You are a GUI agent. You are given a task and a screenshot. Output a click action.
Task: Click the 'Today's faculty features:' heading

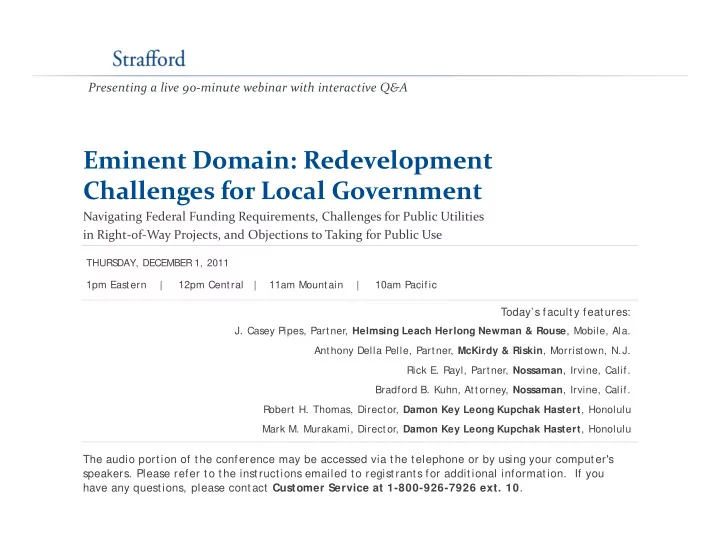pyautogui.click(x=565, y=312)
